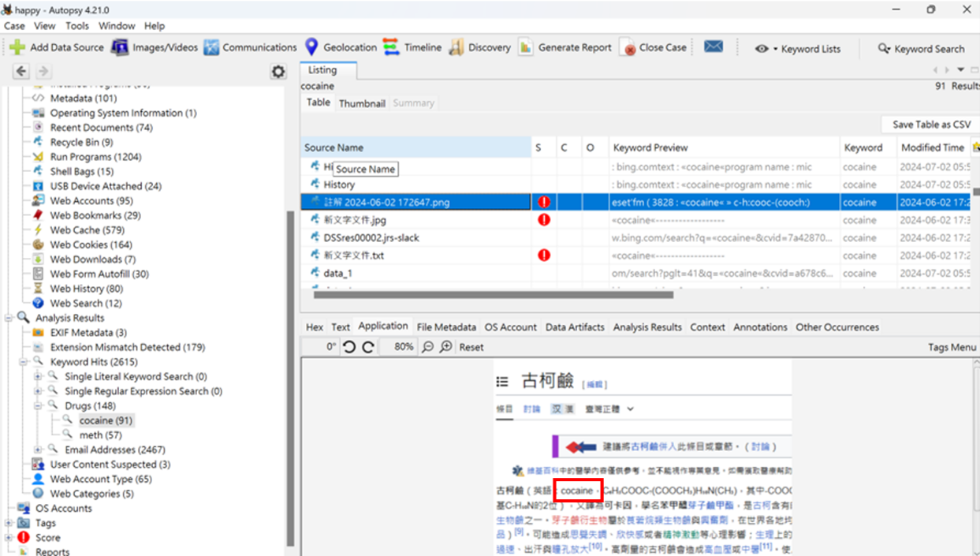Click the forward arrow above the tree
980x556 pixels.
[43, 71]
